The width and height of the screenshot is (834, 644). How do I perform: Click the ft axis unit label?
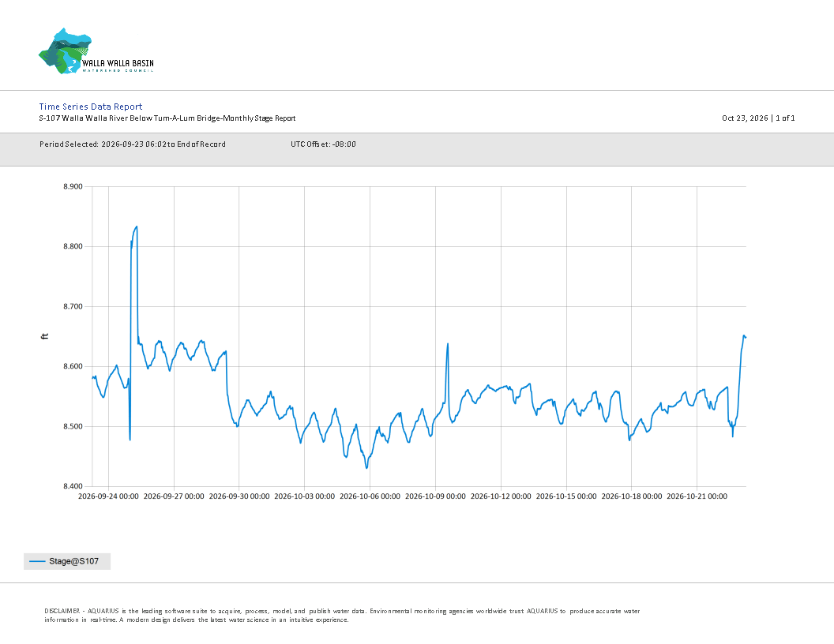click(45, 336)
